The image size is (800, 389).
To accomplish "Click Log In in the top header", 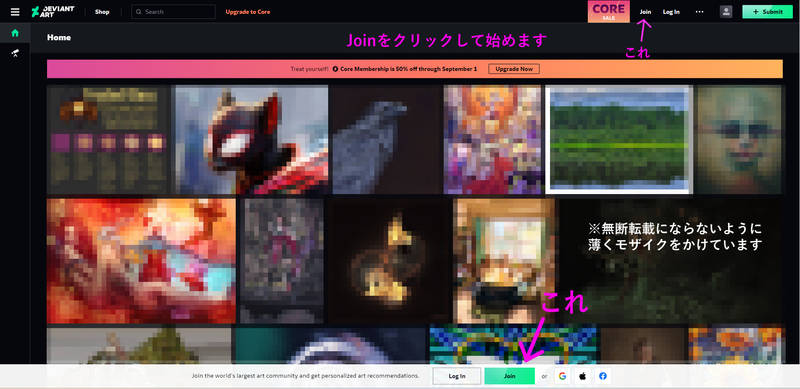I will 671,12.
